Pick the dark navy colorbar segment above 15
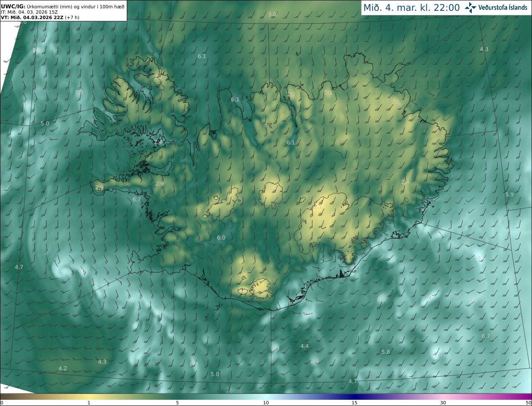This screenshot has height=406, width=532. tap(355, 396)
